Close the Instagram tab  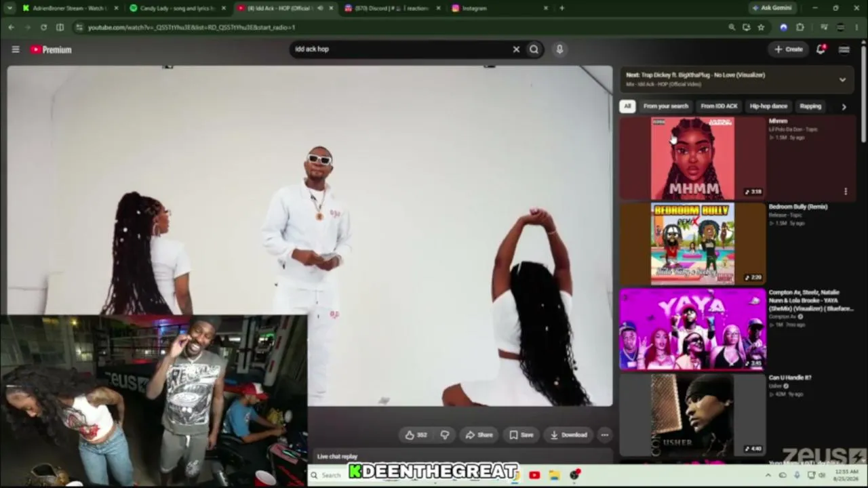(546, 8)
